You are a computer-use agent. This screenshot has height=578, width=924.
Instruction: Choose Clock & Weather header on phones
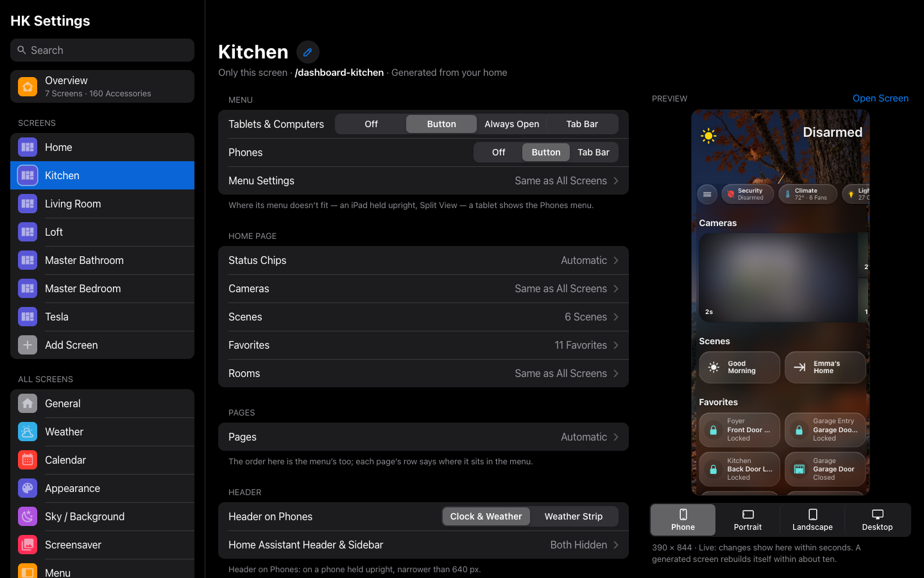tap(486, 516)
